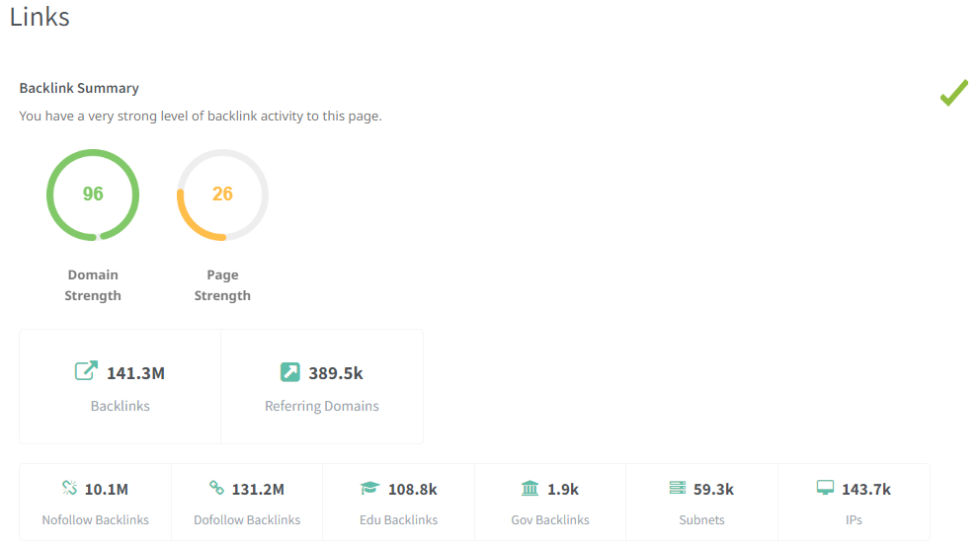Viewport: 980px width, 548px height.
Task: Click the green checkmark status icon
Action: (x=953, y=94)
